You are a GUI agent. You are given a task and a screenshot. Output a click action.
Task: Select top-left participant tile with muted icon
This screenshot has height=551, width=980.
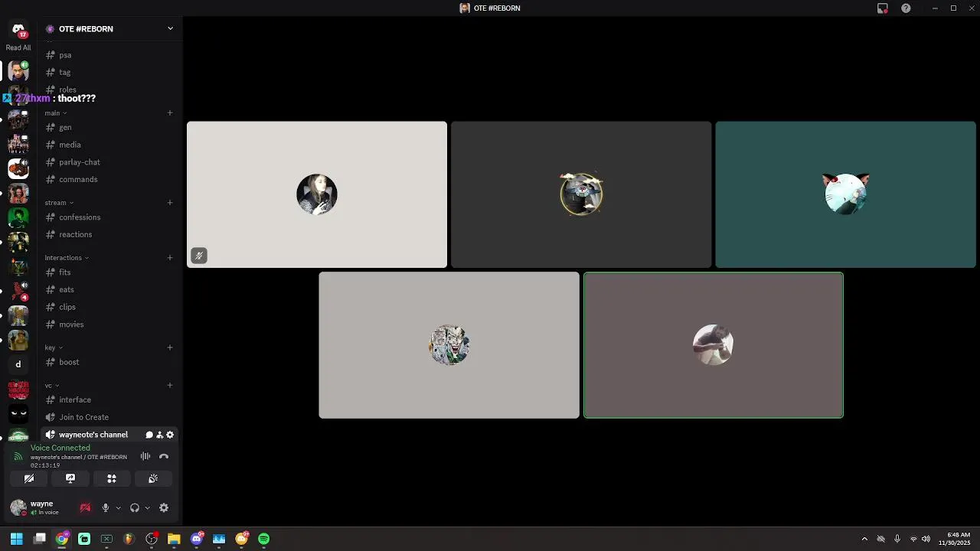[317, 194]
